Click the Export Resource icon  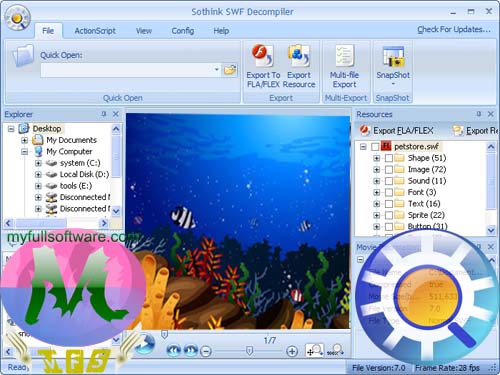tap(299, 56)
